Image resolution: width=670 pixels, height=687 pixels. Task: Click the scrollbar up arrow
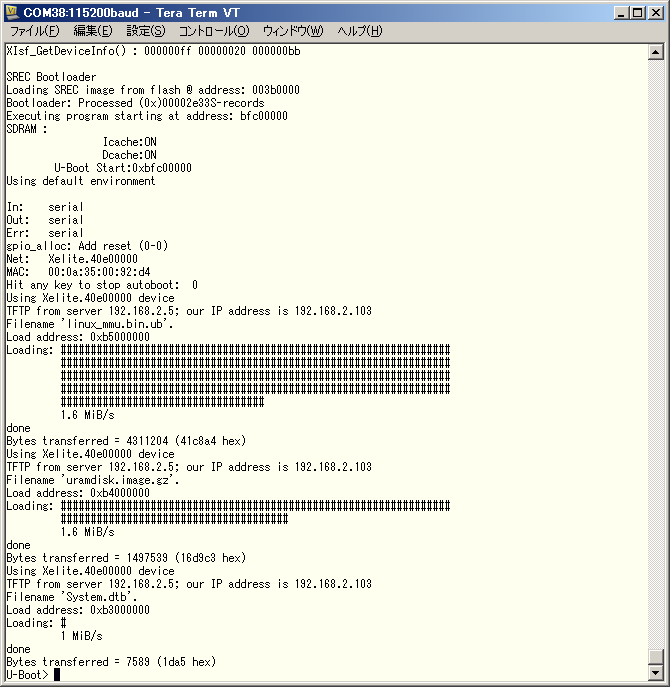tap(655, 50)
